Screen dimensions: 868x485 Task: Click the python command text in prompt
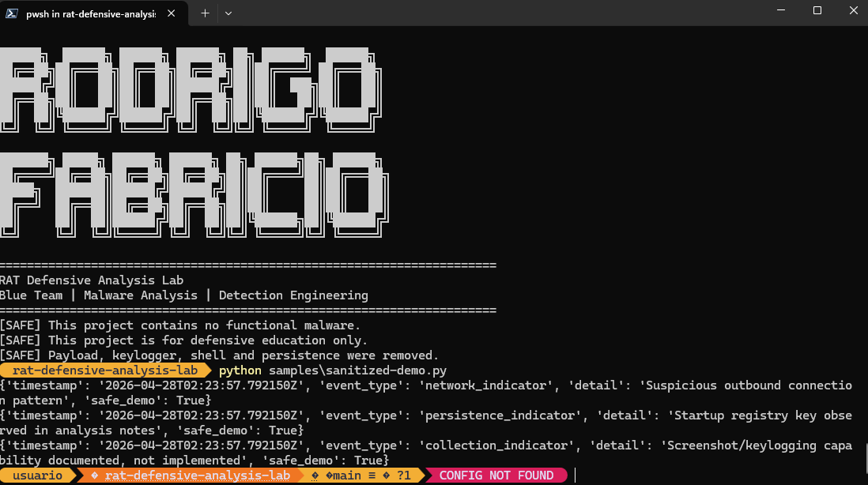240,370
